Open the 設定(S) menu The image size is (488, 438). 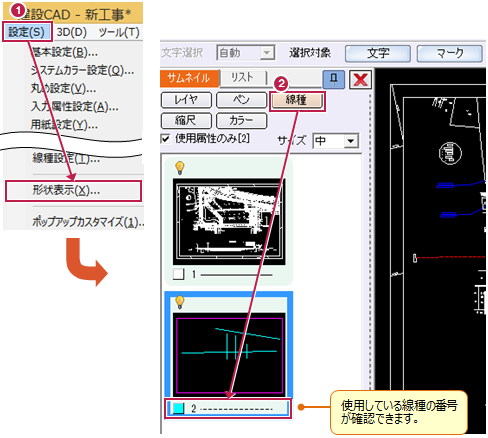coord(27,32)
